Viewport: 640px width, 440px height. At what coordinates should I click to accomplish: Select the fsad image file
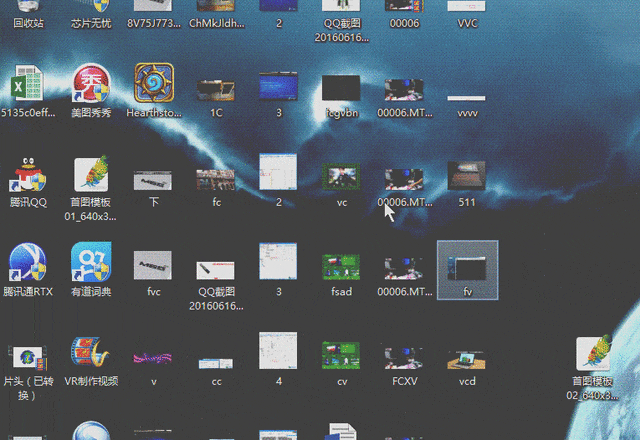pyautogui.click(x=341, y=276)
